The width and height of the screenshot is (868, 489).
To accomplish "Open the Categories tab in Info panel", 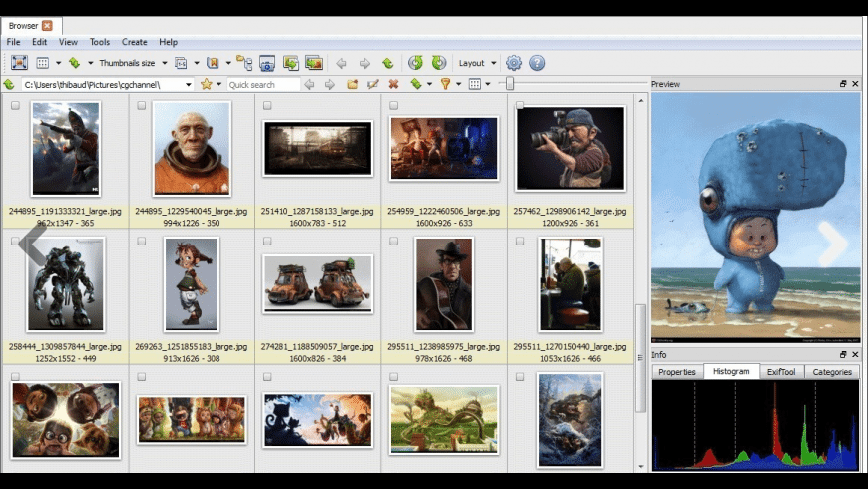I will pos(832,372).
